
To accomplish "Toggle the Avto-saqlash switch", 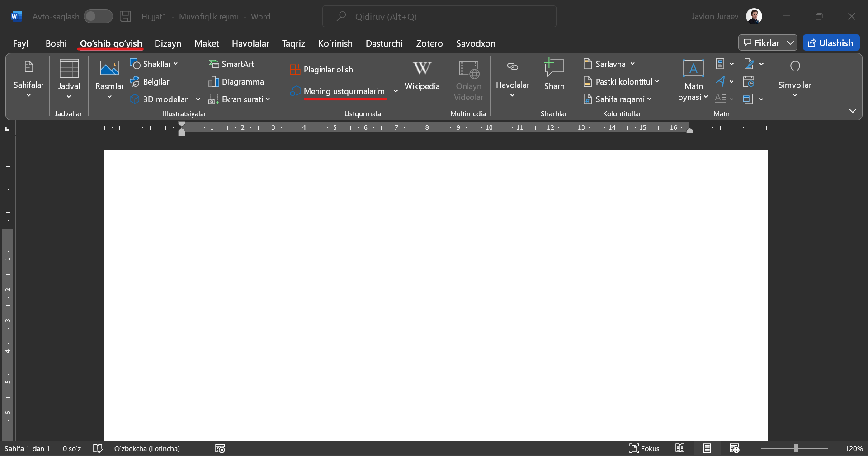I will coord(98,17).
